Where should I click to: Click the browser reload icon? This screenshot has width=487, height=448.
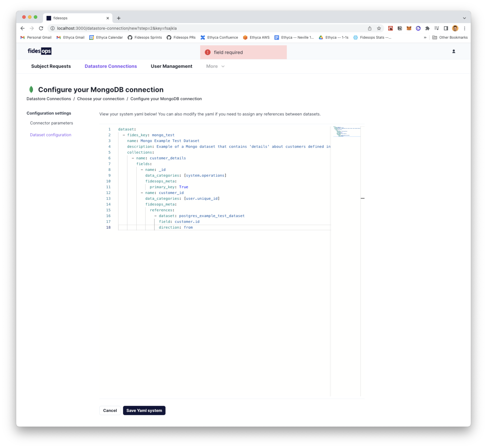tap(41, 28)
